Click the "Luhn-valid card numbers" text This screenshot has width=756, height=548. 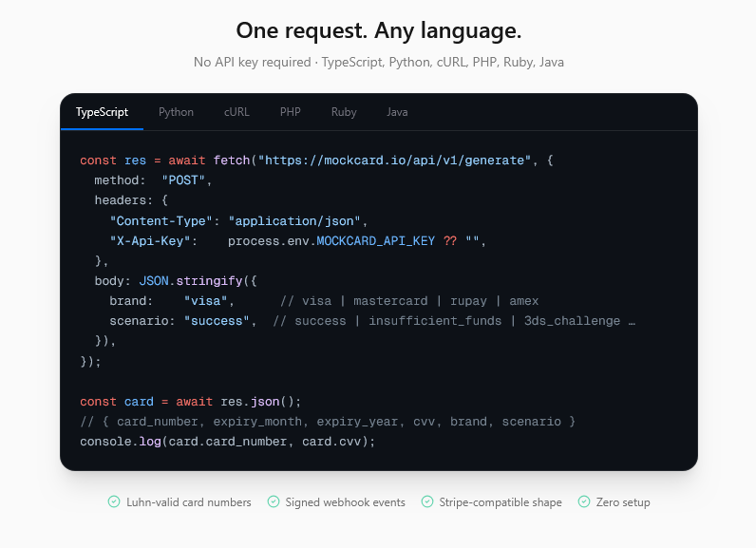tap(188, 502)
